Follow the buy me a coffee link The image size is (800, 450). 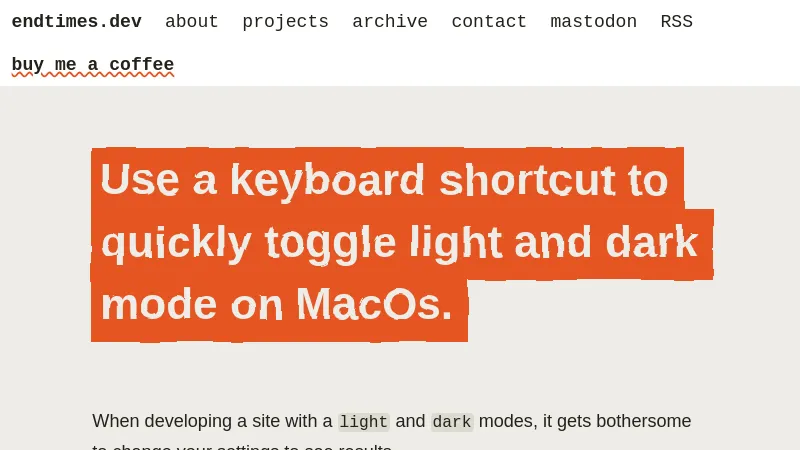[92, 65]
